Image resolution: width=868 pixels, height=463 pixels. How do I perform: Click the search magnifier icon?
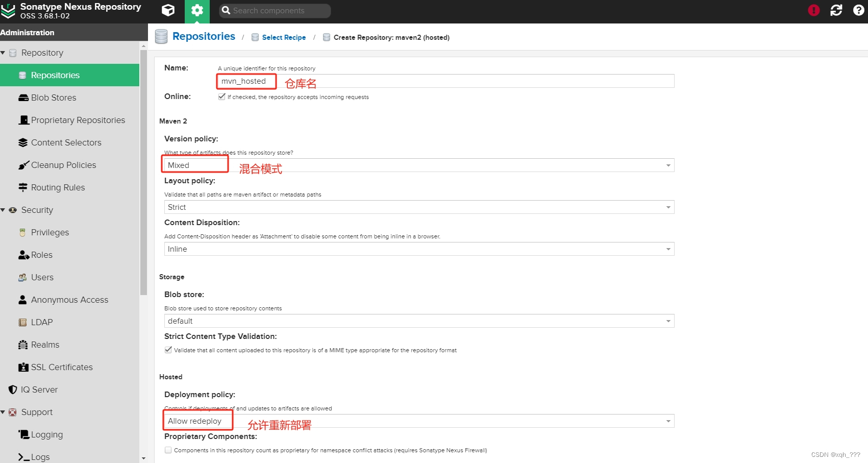[226, 10]
